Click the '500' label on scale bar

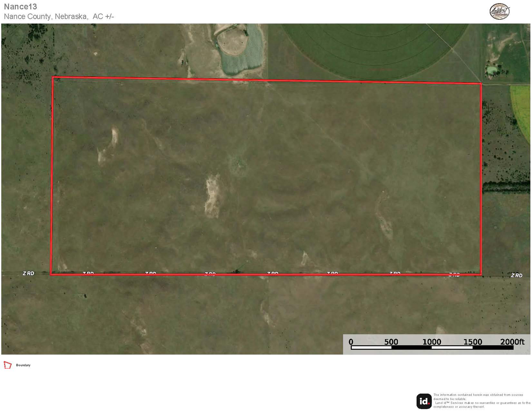point(391,342)
